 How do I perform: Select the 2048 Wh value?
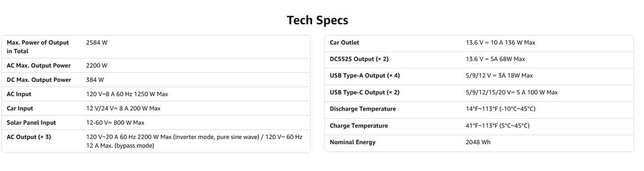[x=478, y=142]
